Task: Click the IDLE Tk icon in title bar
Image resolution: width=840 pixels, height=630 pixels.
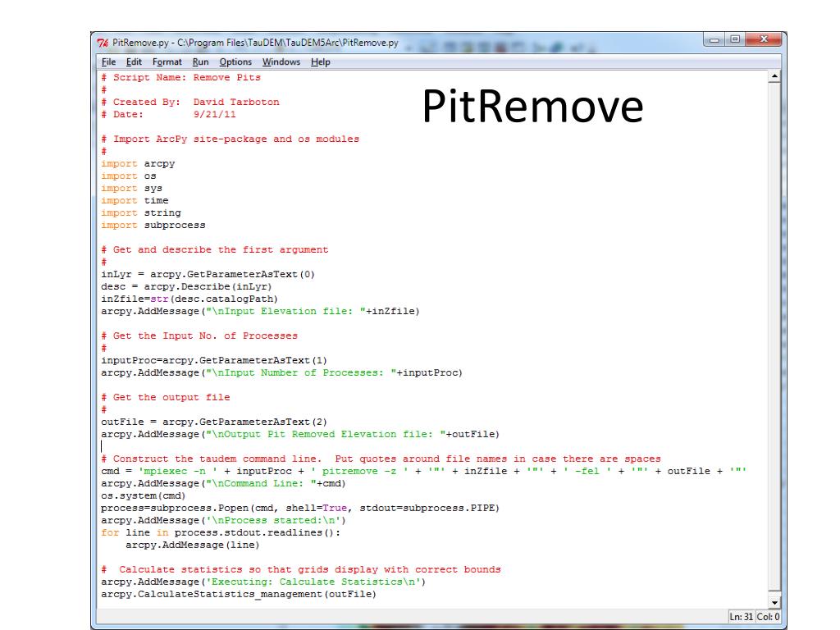Action: coord(103,43)
